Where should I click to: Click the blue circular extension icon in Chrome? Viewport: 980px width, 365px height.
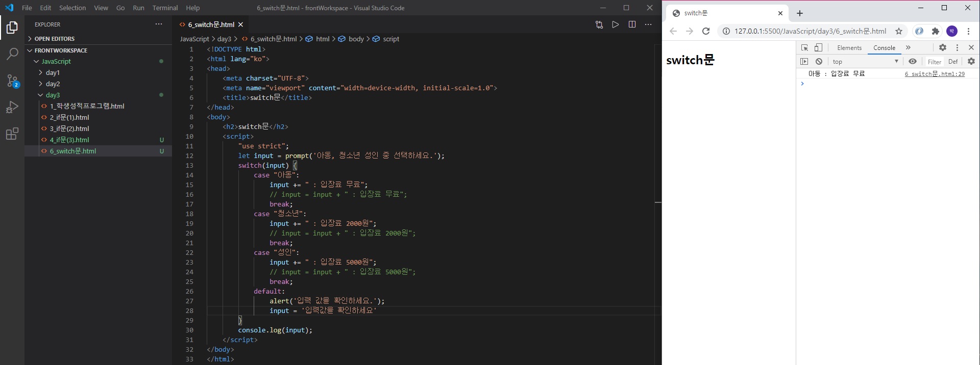tap(919, 31)
